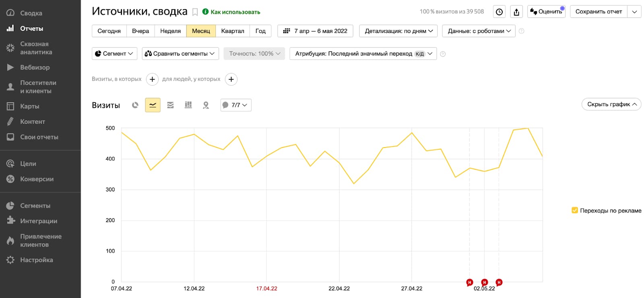Select the Год period tab
Viewport: 644px width, 298px height.
tap(260, 31)
